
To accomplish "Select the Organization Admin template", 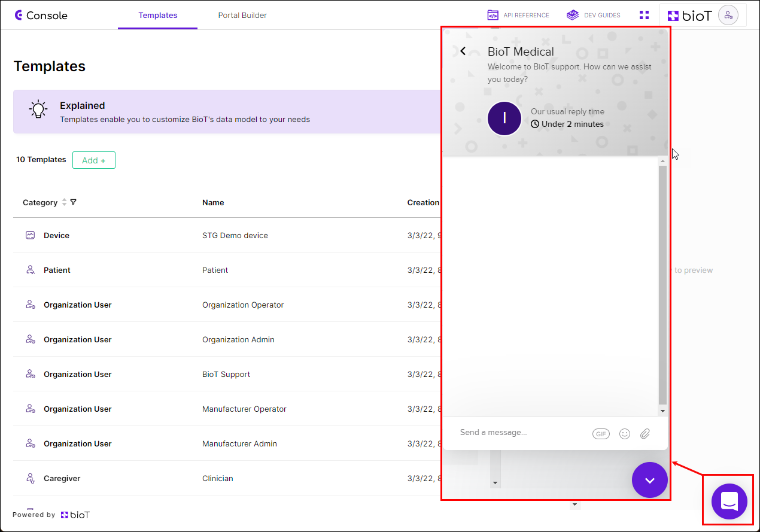I will click(238, 339).
